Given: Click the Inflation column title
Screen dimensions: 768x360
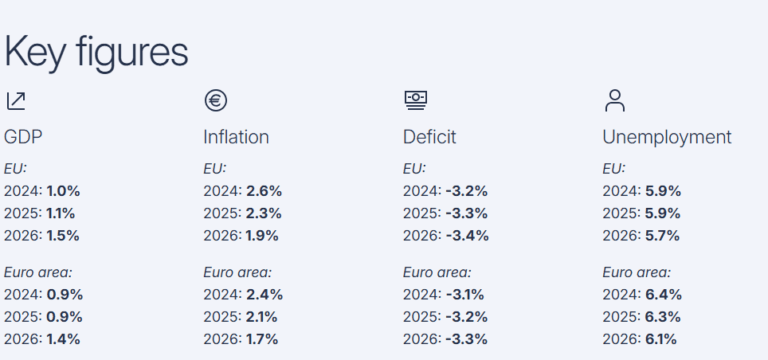Looking at the screenshot, I should pos(236,137).
